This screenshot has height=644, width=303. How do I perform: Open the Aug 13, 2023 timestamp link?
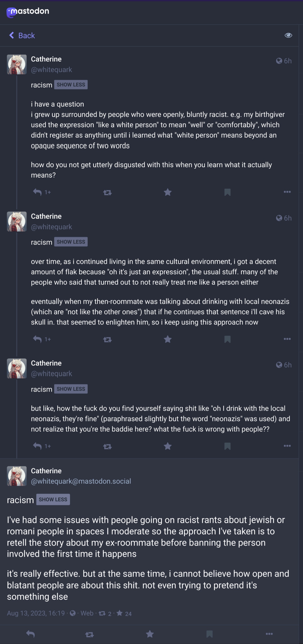[36, 613]
